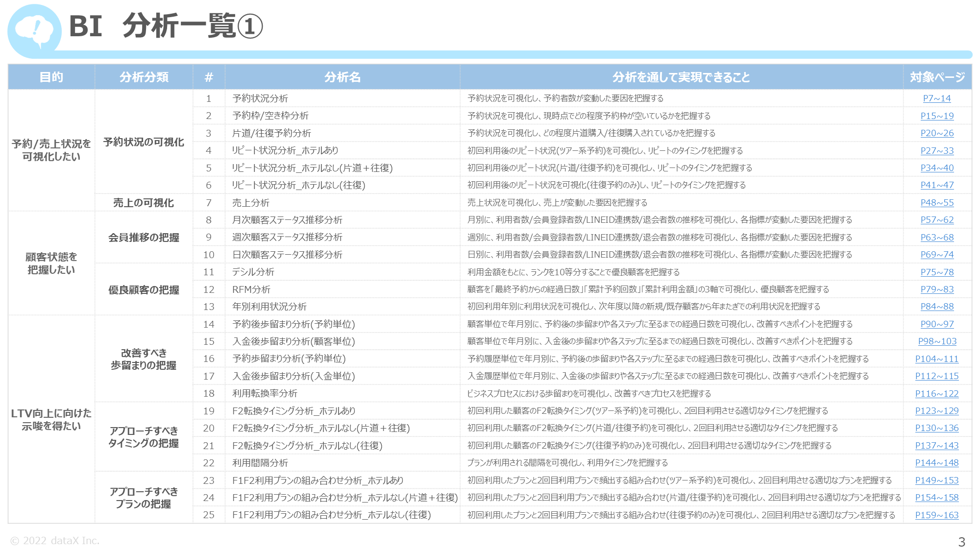Follow link P130~136
The width and height of the screenshot is (980, 551).
pyautogui.click(x=937, y=428)
